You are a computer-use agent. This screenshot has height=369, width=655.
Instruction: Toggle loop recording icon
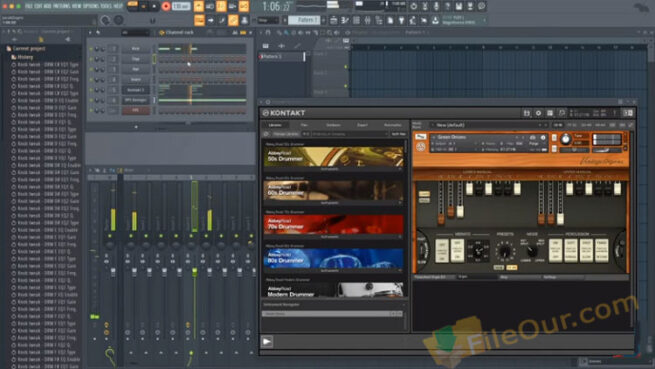pos(244,6)
